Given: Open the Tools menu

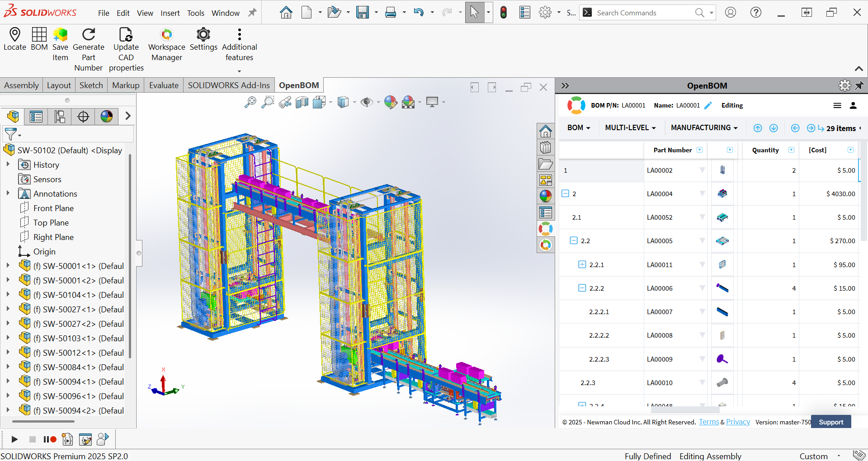Looking at the screenshot, I should click(195, 13).
